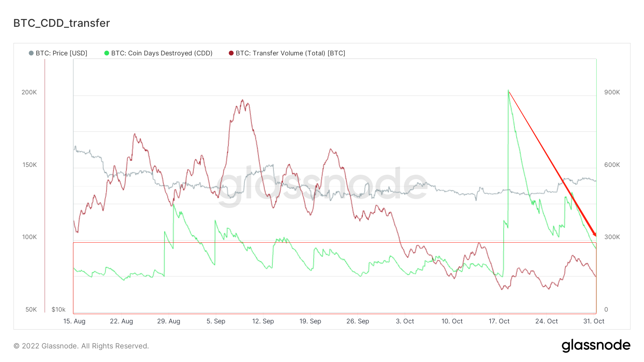This screenshot has width=644, height=362.
Task: Click the 17. Oct date label
Action: (x=499, y=321)
